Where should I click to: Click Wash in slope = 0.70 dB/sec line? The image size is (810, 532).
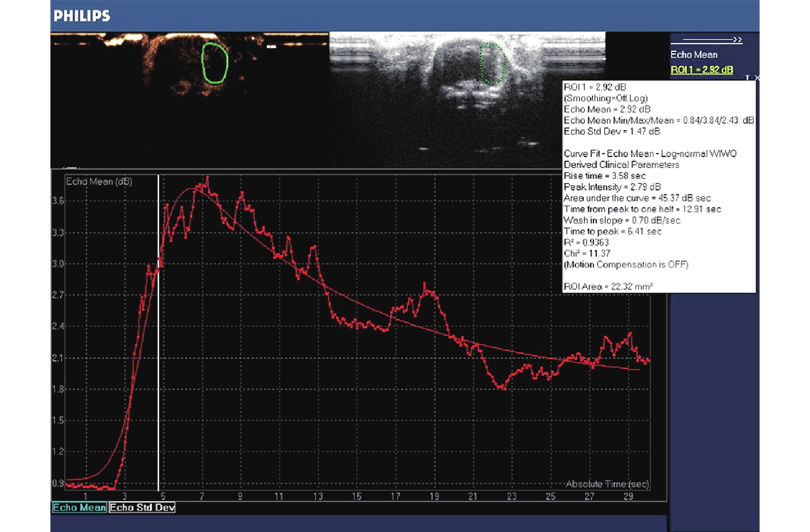622,220
